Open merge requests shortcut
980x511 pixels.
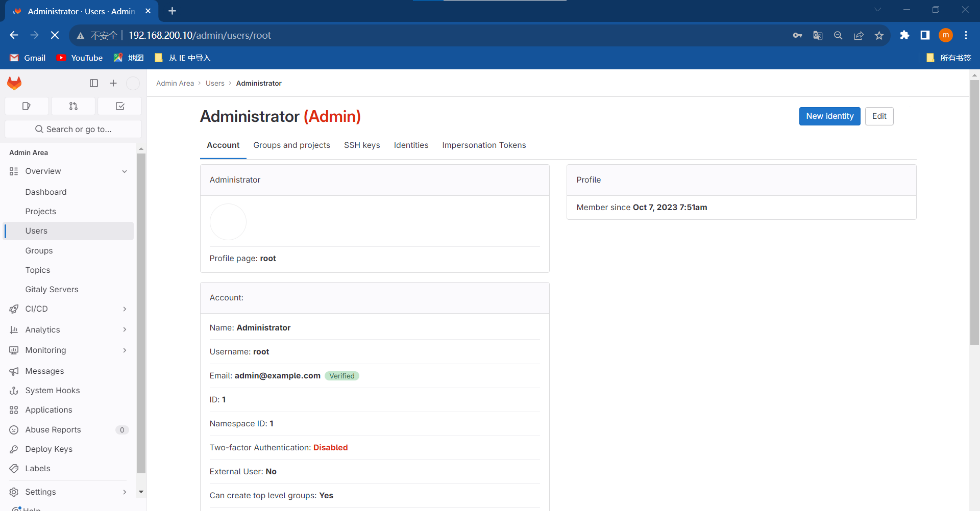pos(73,106)
